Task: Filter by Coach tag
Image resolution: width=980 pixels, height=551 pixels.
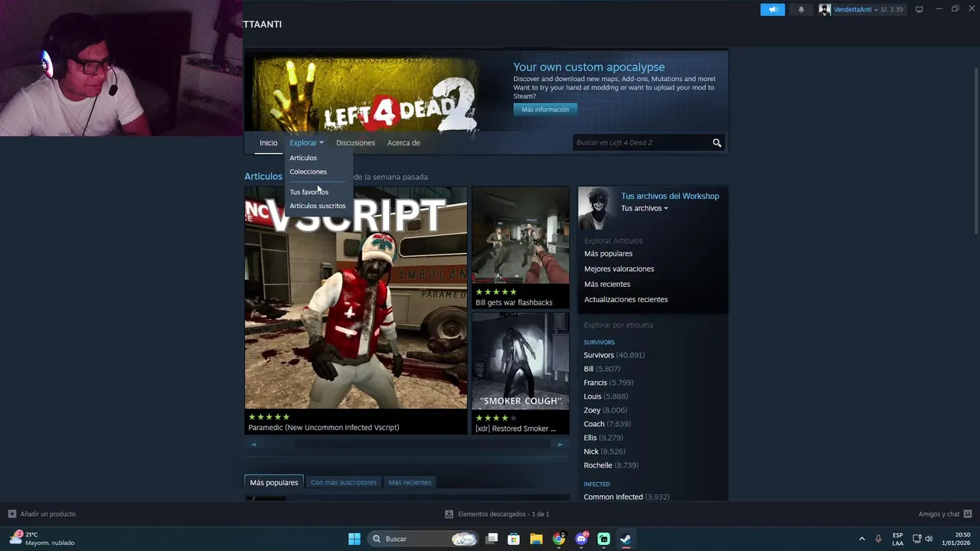Action: pyautogui.click(x=607, y=424)
